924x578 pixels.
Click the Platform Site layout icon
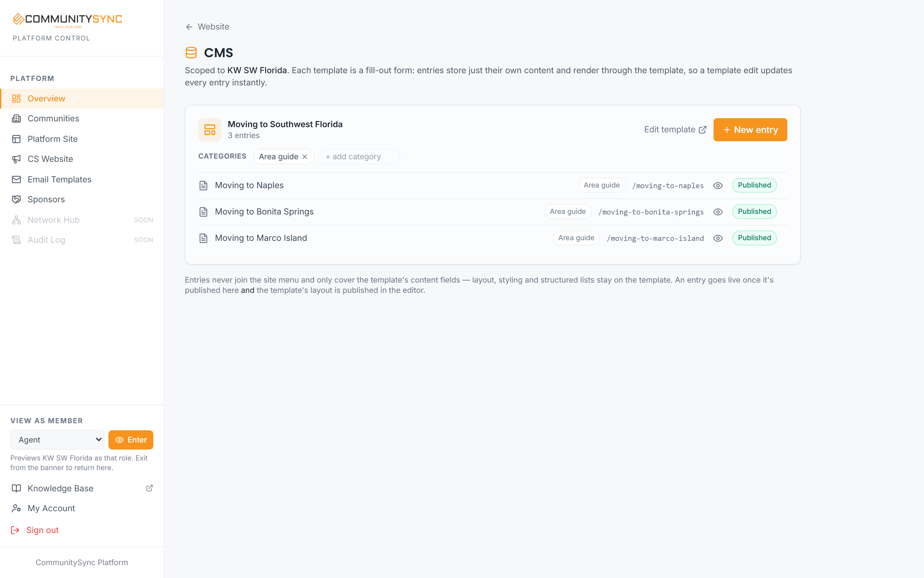16,139
